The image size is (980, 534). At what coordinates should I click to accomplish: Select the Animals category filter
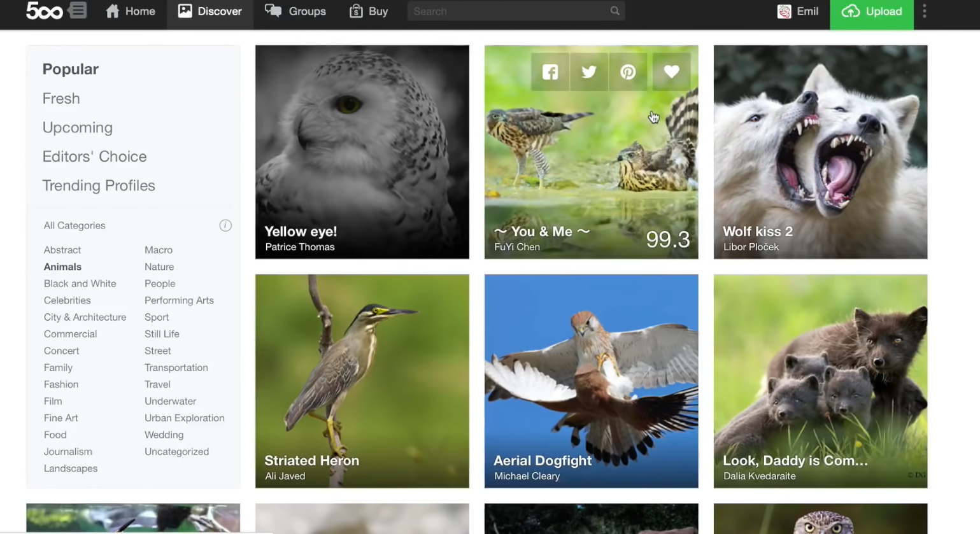click(62, 267)
